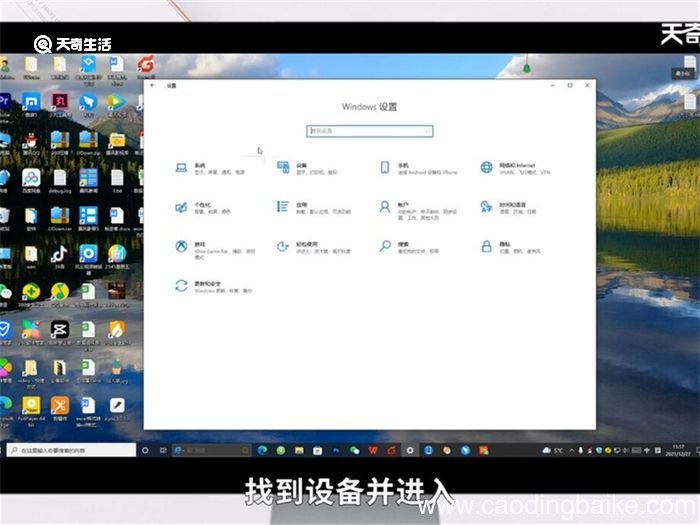Click the Windows taskbar search box

[71, 450]
